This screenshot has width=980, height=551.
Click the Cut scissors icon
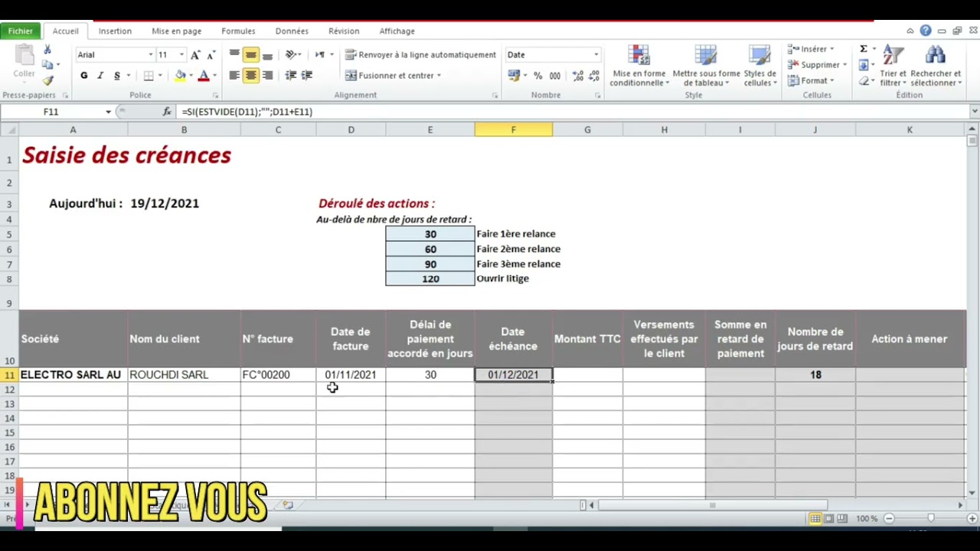(x=47, y=50)
